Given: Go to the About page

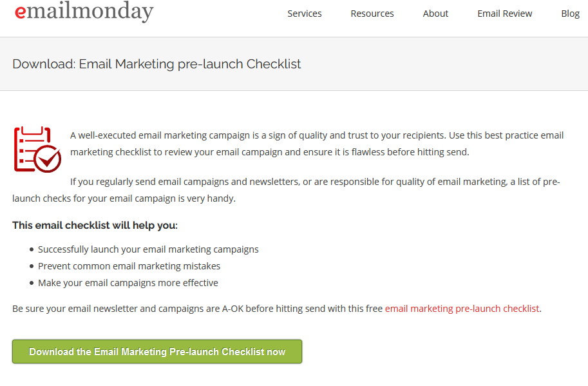Looking at the screenshot, I should click(435, 14).
